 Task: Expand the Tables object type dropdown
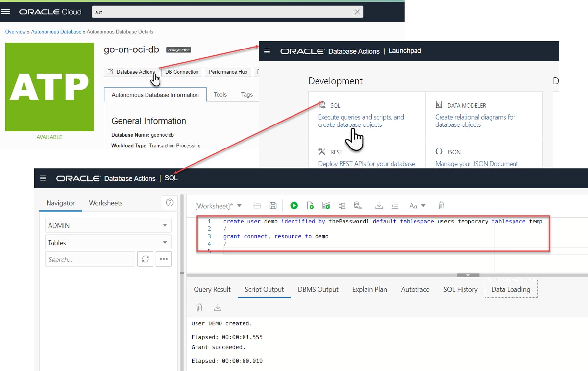click(x=108, y=242)
